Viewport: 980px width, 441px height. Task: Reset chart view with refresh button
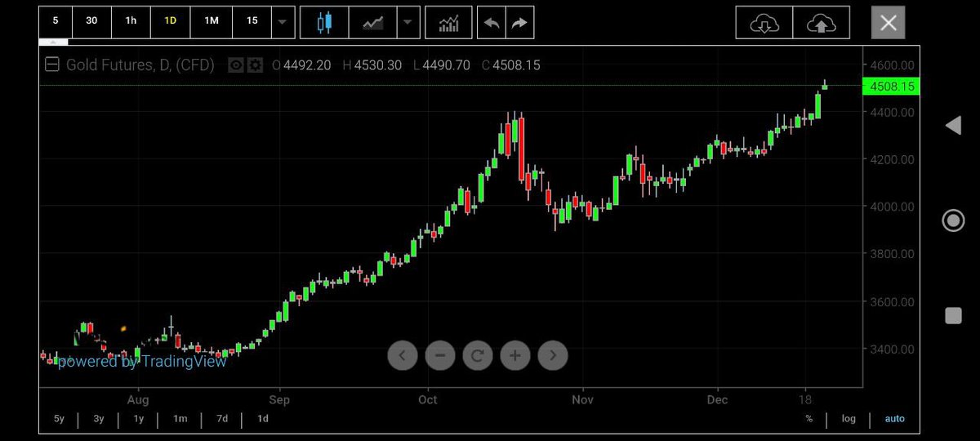pos(478,354)
